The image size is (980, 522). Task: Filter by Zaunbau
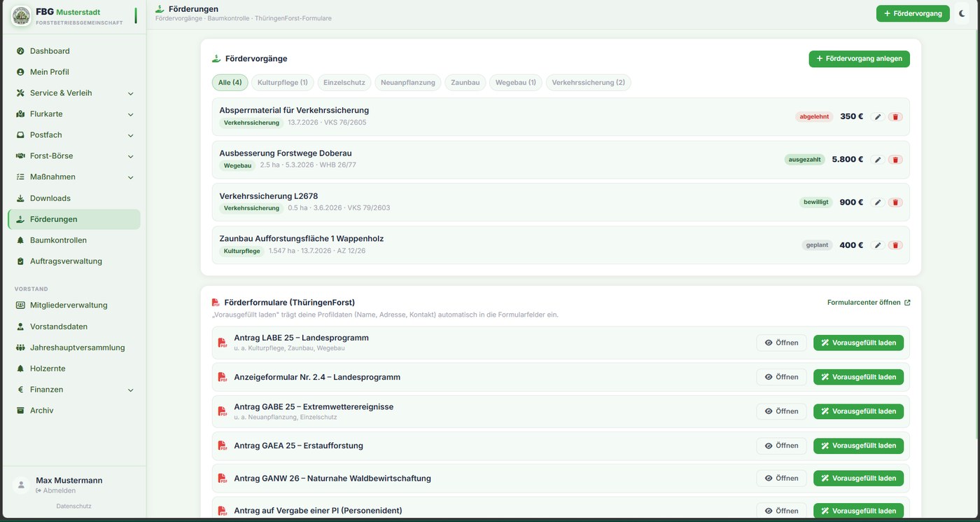[465, 83]
